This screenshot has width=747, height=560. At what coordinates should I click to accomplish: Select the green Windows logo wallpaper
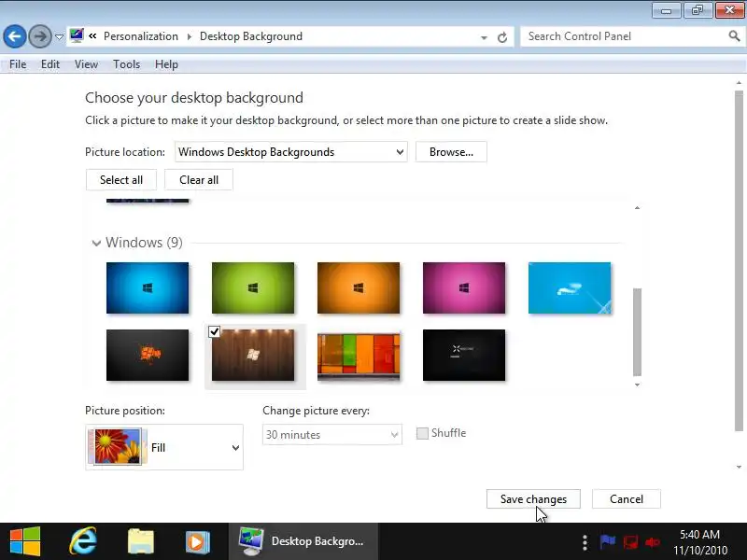[x=253, y=288]
